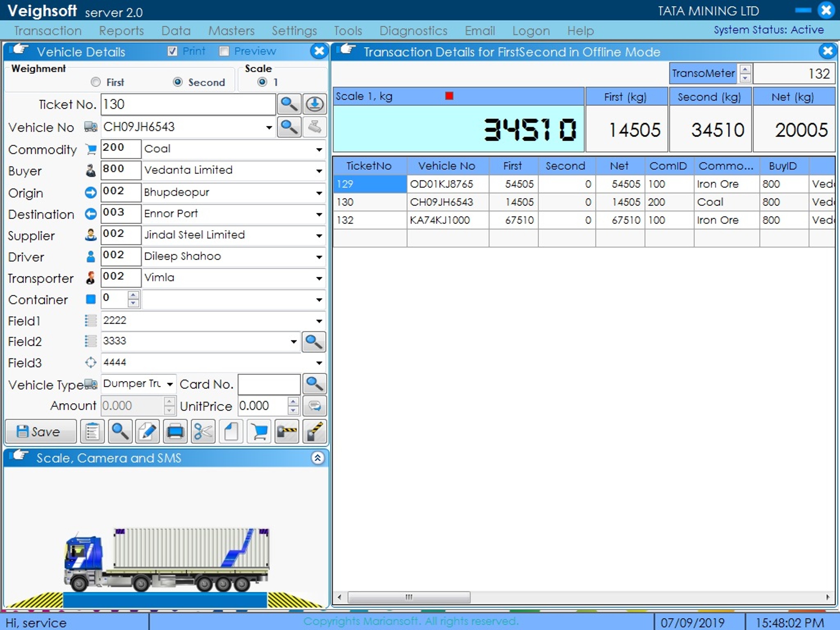Click magnifier search beside Vehicle No field
The height and width of the screenshot is (630, 840).
click(289, 127)
